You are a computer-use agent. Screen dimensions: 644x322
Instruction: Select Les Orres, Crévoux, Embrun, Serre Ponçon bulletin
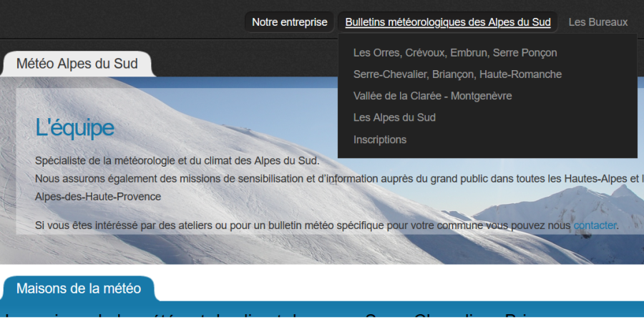pyautogui.click(x=454, y=53)
